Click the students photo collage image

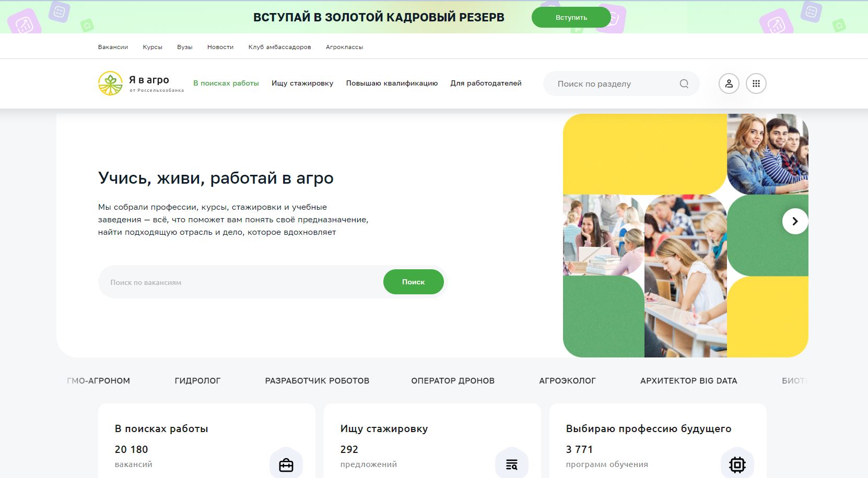click(x=686, y=235)
